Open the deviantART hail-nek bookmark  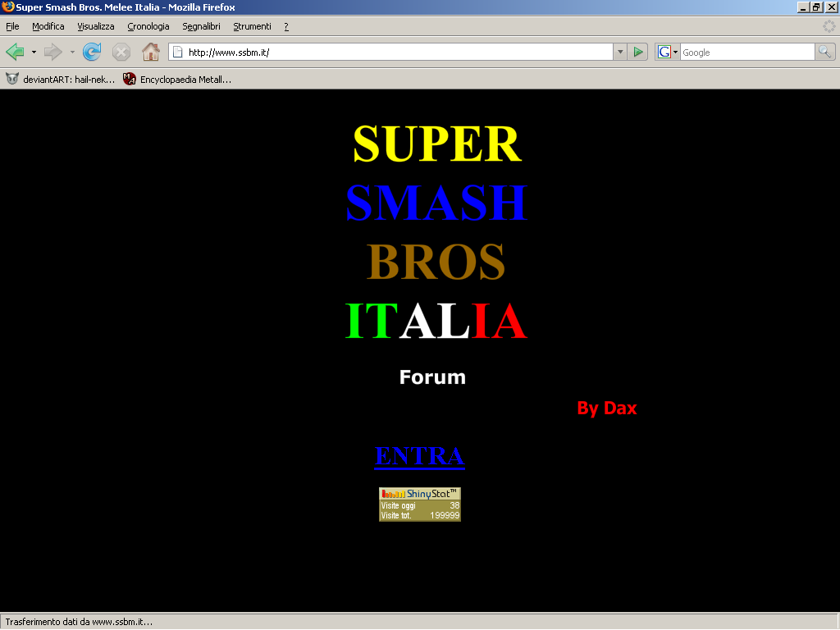click(x=61, y=80)
